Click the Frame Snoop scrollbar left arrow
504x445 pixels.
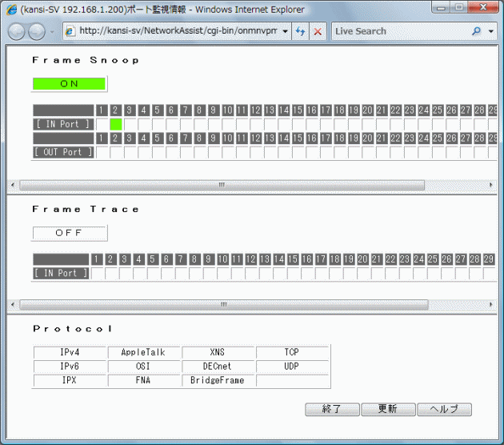pos(13,185)
